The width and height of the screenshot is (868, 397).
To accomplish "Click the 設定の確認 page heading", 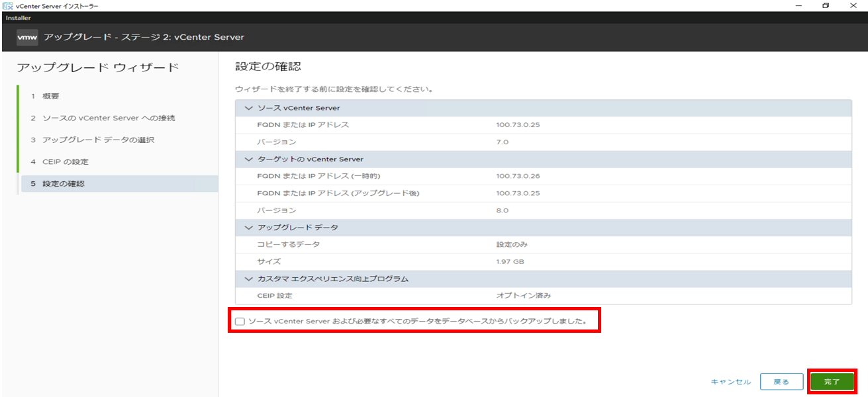I will pos(268,67).
